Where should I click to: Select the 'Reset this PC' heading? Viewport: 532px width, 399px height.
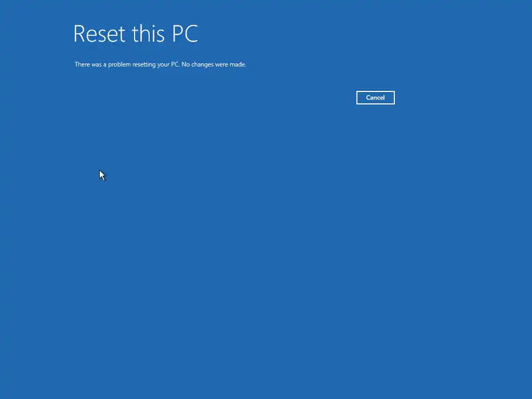(136, 34)
